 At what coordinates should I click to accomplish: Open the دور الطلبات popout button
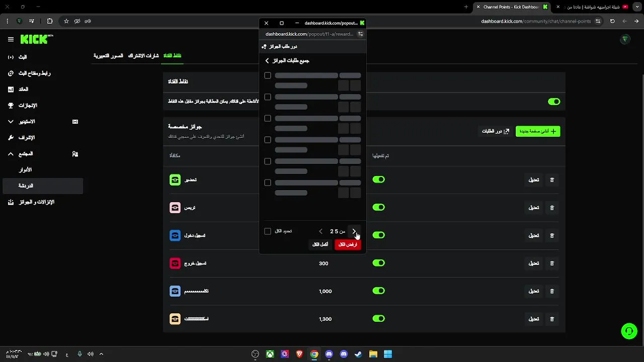[x=496, y=131]
